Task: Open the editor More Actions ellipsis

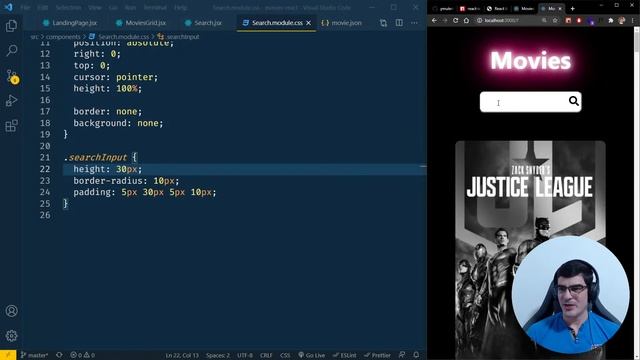Action: click(414, 23)
